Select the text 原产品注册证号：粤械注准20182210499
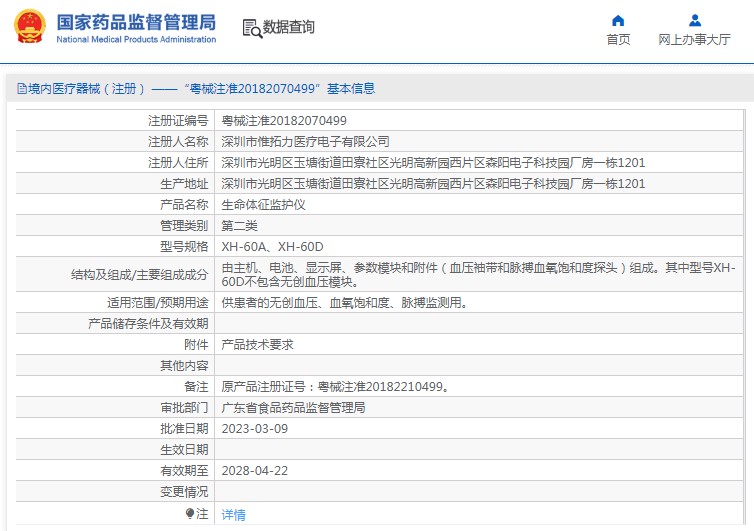The width and height of the screenshot is (754, 531). [x=335, y=387]
